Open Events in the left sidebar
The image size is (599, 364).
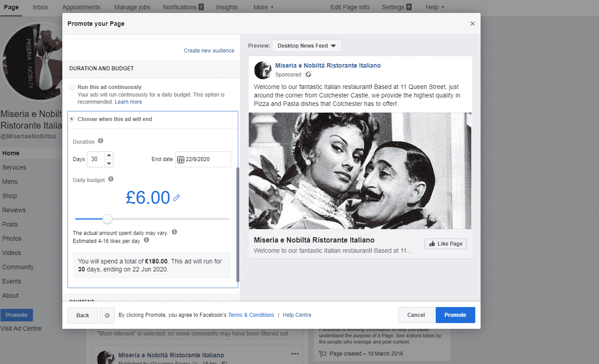[x=12, y=281]
